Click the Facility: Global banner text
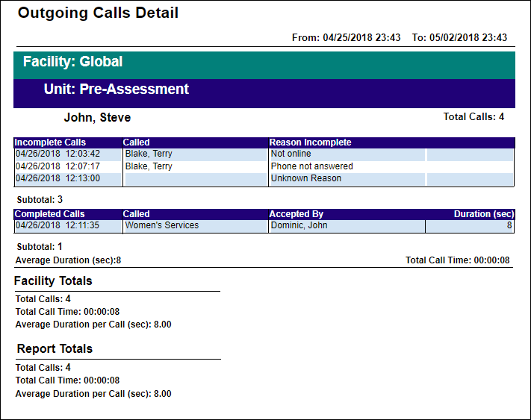This screenshot has height=420, width=531. (x=72, y=62)
